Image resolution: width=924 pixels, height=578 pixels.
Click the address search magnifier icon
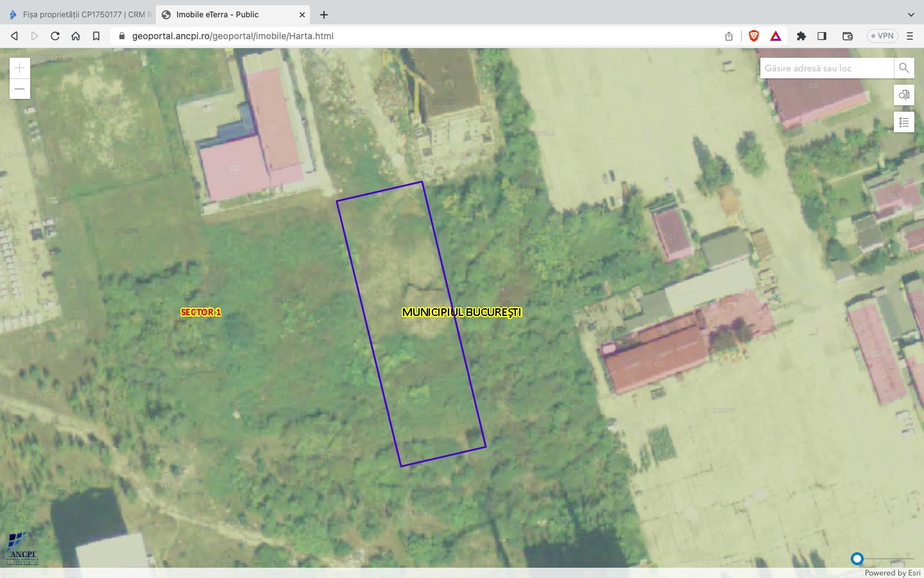point(903,68)
